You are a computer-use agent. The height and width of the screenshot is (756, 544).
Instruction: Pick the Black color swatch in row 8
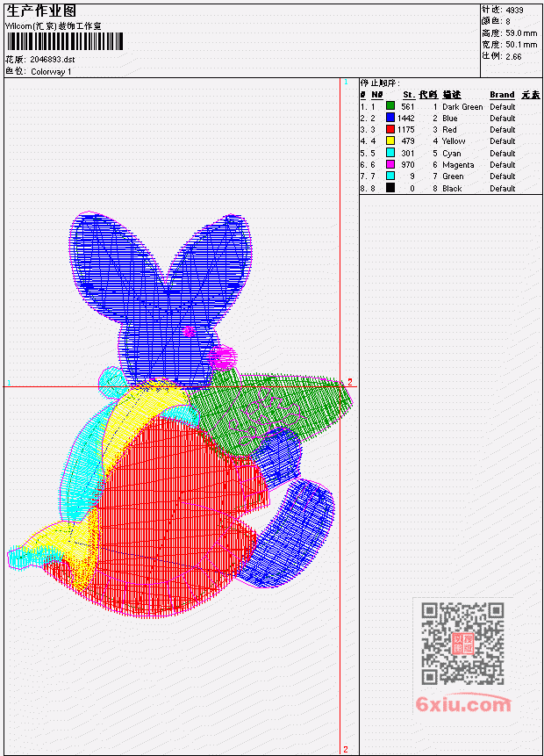(x=390, y=188)
